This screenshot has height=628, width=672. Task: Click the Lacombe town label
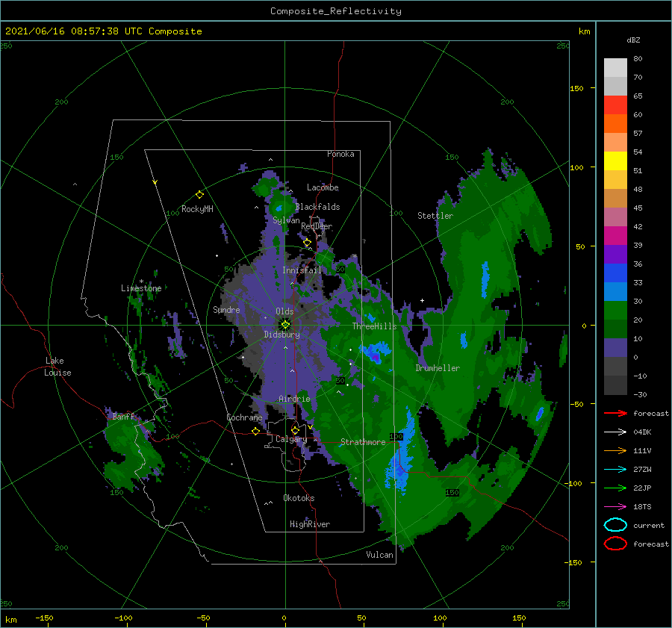click(323, 187)
